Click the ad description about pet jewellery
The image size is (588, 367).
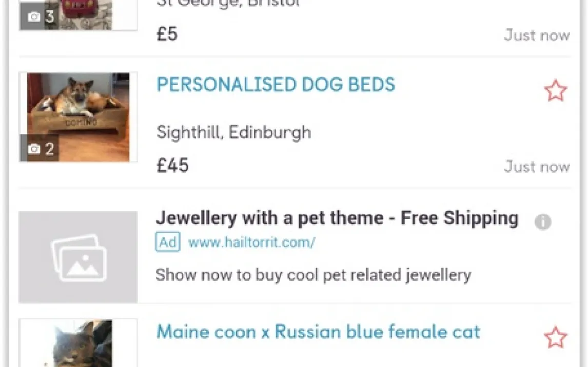point(313,275)
